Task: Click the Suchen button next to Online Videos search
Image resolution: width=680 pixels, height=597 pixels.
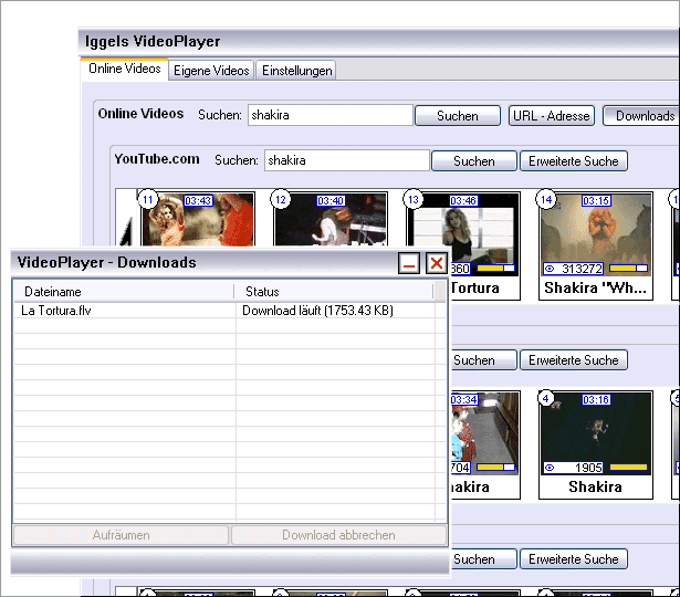Action: [458, 116]
